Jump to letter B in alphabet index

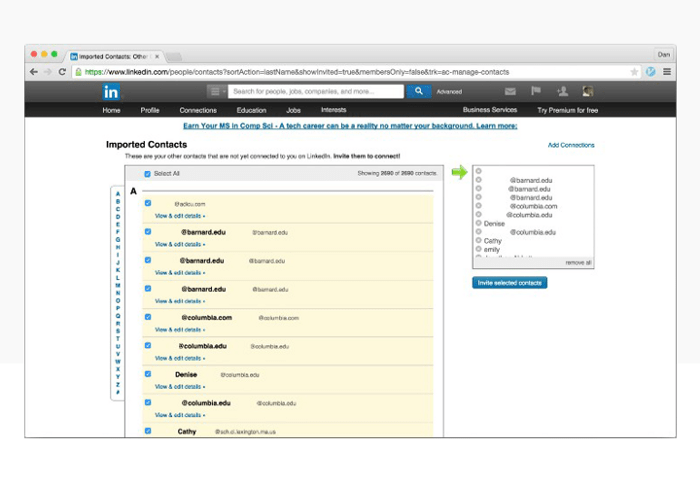click(118, 202)
